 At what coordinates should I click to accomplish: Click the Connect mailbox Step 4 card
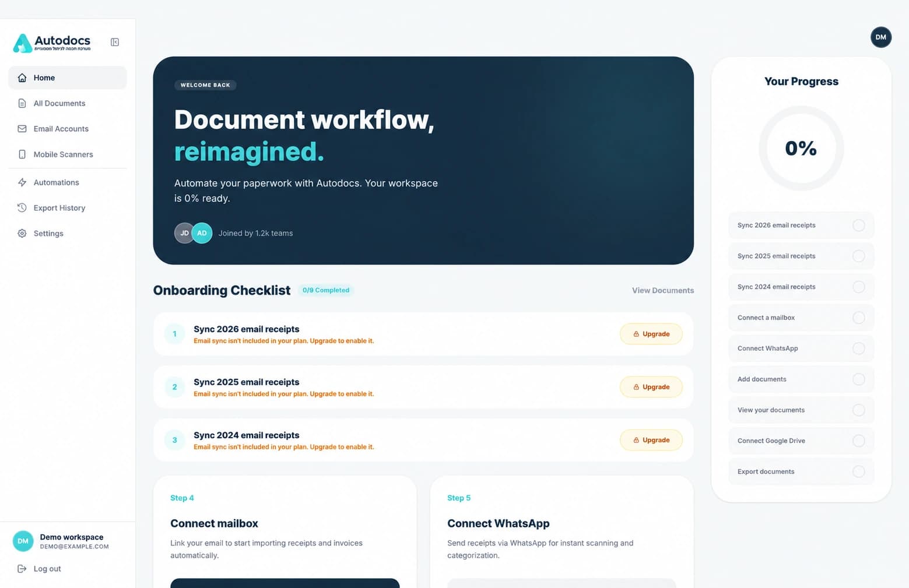(x=285, y=531)
